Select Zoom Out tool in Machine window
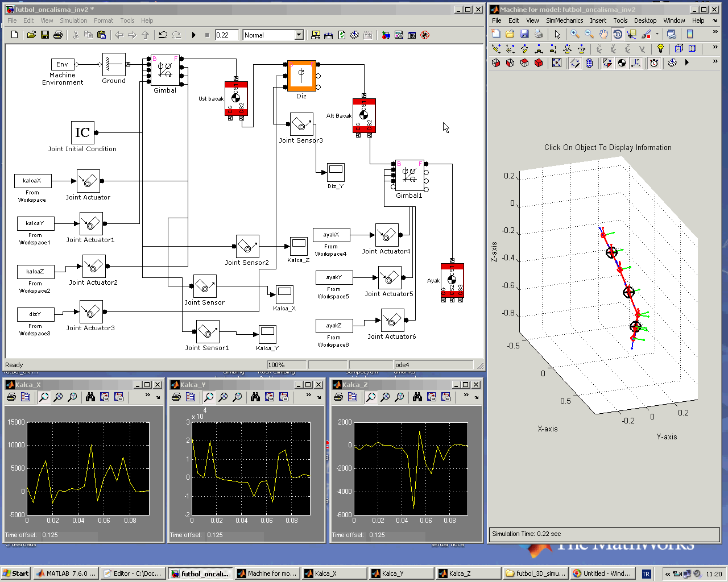This screenshot has height=582, width=728. pos(589,34)
